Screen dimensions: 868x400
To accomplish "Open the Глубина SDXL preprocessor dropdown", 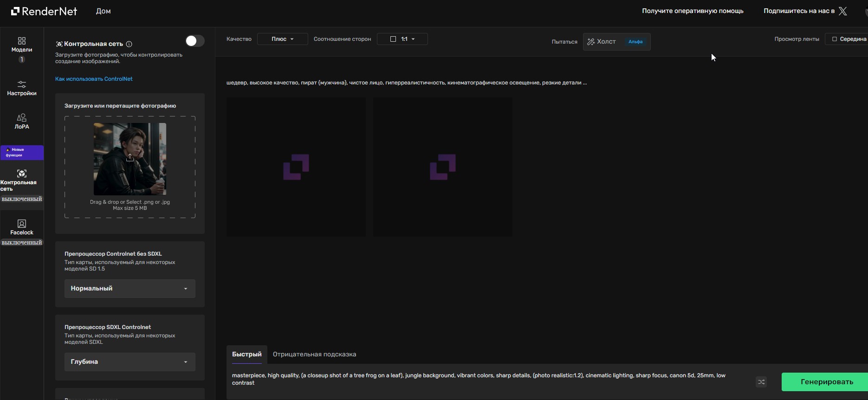I will pos(130,362).
